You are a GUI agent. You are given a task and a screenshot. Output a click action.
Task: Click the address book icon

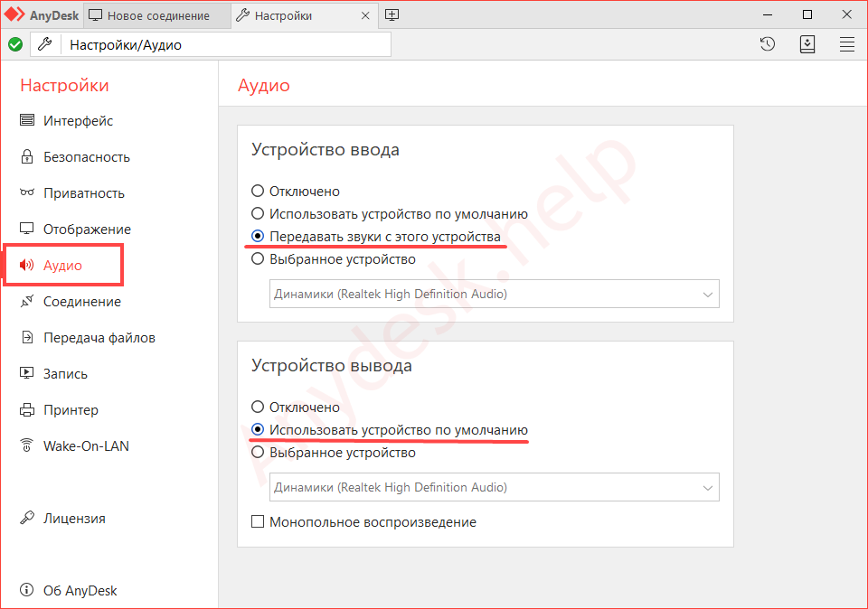[x=807, y=44]
